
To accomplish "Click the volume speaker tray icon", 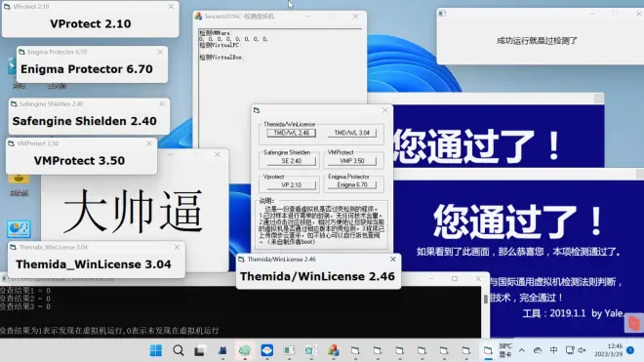I will (582, 350).
